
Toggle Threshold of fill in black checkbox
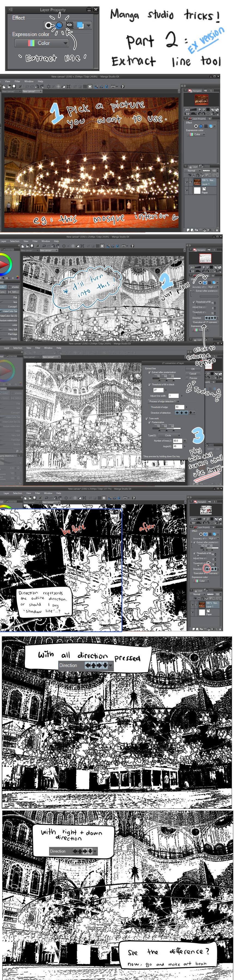point(149,385)
